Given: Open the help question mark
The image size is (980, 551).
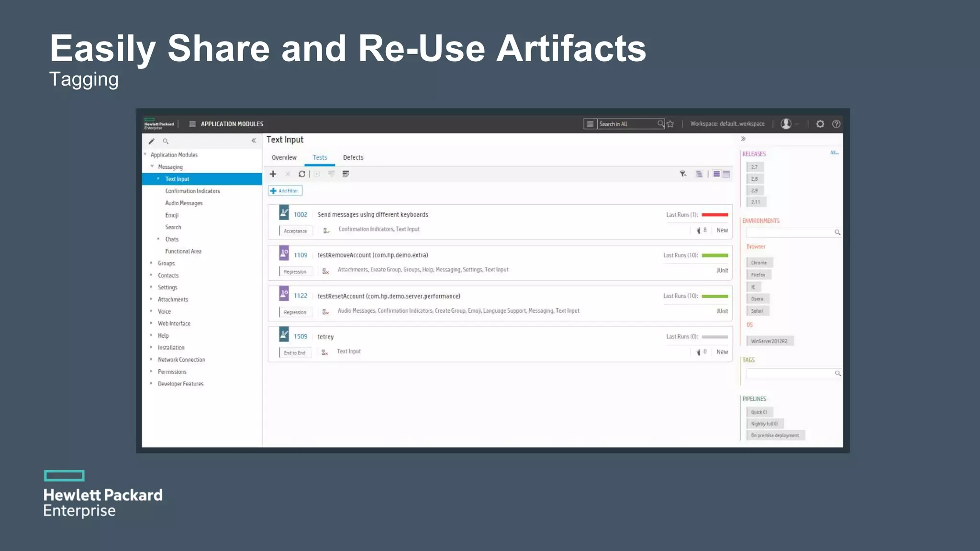Looking at the screenshot, I should point(836,124).
